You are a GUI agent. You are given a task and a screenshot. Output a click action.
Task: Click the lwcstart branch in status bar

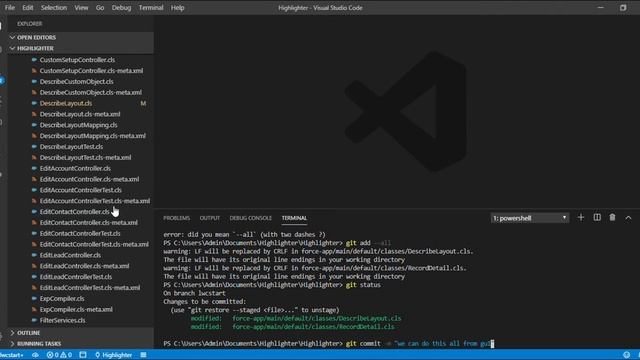tap(12, 355)
